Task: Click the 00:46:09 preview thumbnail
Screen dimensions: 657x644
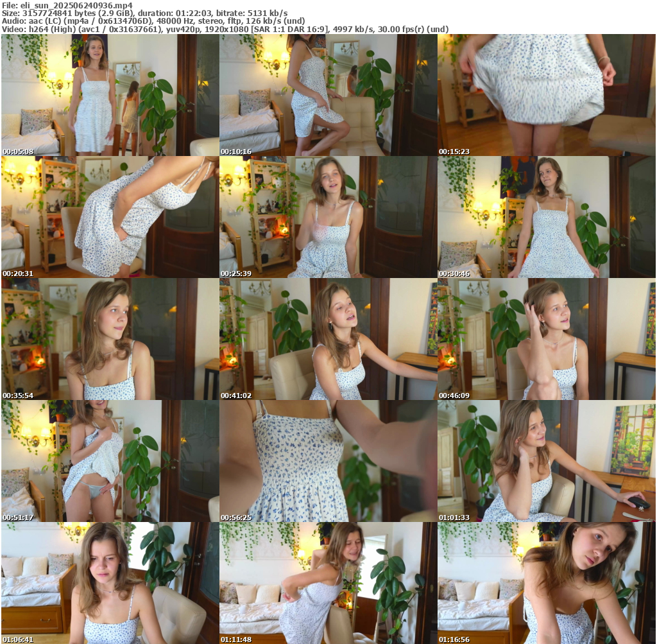Action: (546, 339)
